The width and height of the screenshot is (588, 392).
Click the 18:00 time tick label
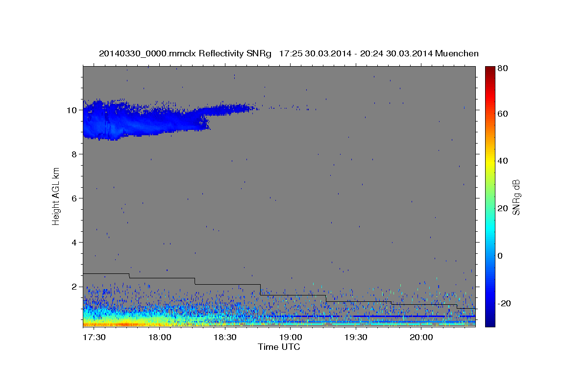pyautogui.click(x=159, y=337)
